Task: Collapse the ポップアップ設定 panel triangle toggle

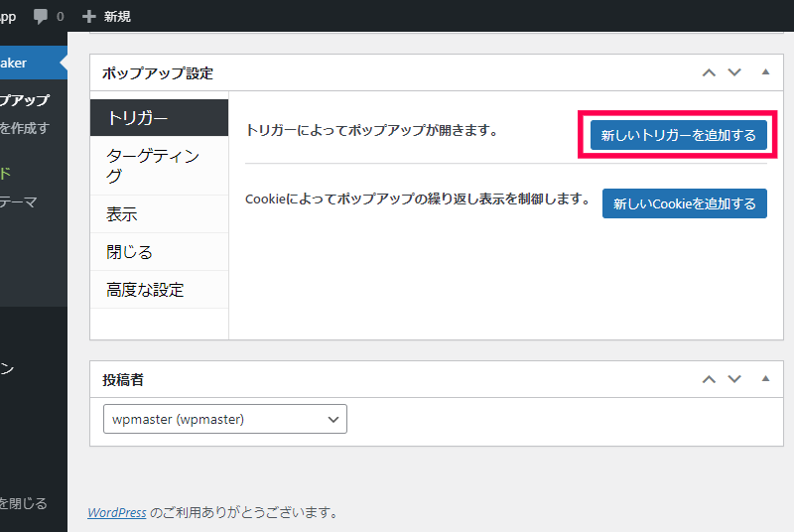Action: 765,71
